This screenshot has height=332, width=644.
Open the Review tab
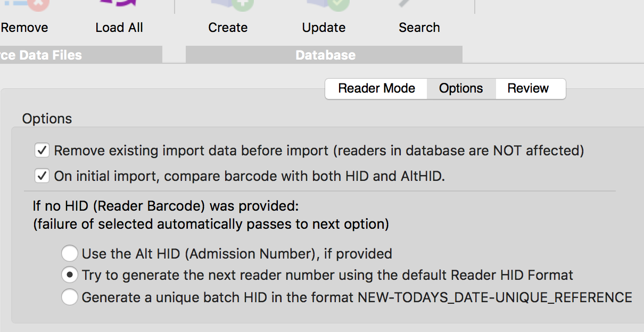point(528,89)
